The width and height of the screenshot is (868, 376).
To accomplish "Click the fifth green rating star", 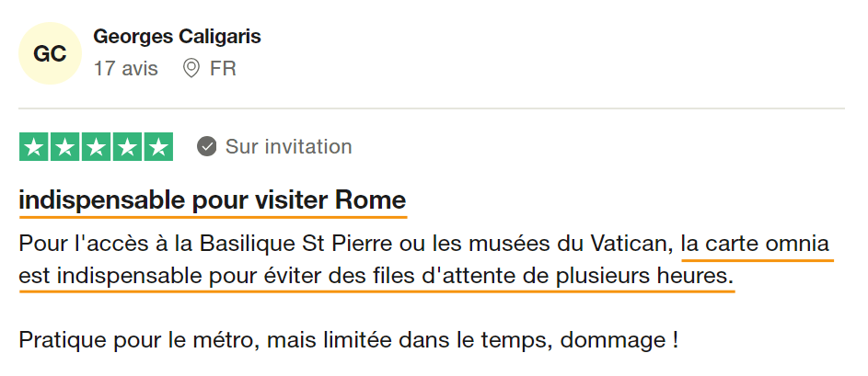I will [158, 147].
